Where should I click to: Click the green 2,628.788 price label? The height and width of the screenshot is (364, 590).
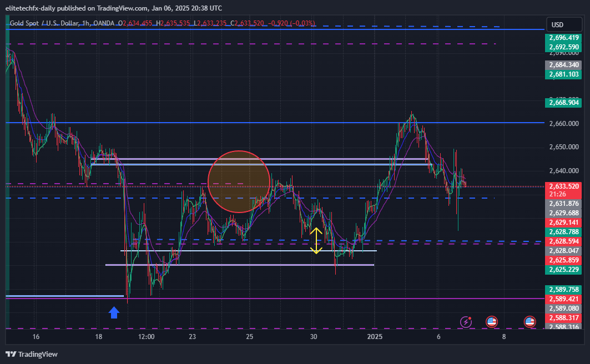pyautogui.click(x=564, y=231)
